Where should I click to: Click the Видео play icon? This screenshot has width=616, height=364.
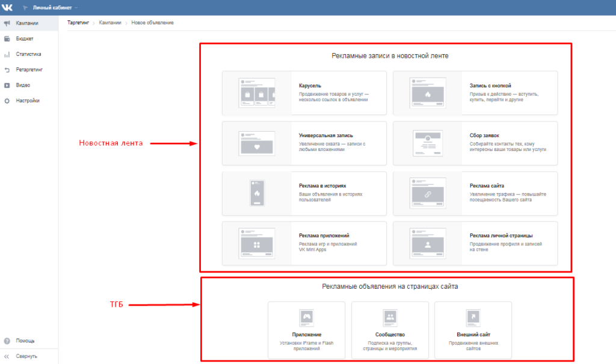[7, 85]
